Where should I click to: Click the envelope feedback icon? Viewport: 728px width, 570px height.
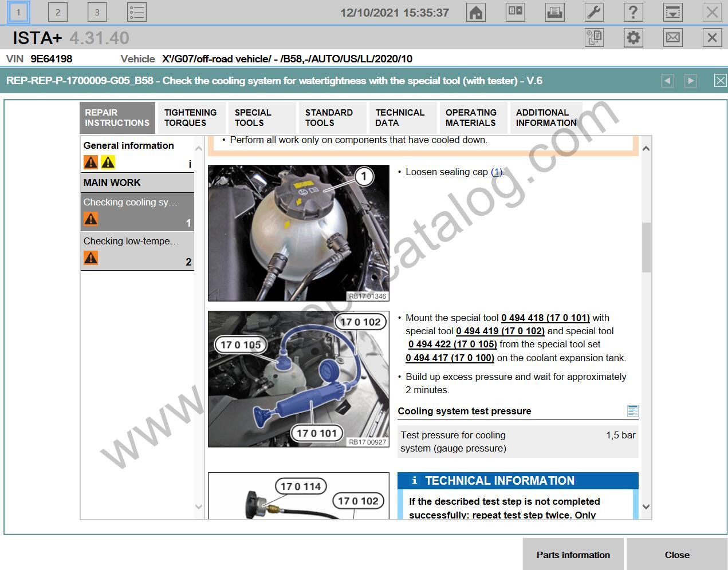coord(672,38)
